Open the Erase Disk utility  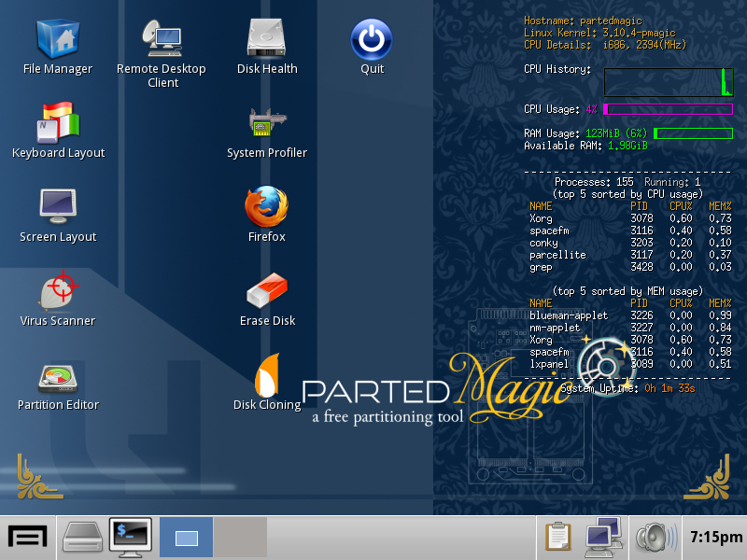267,291
